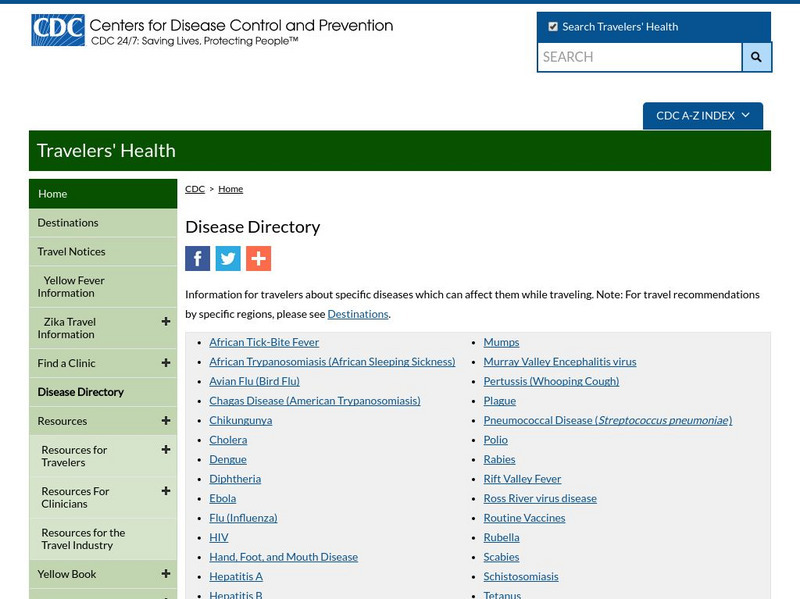Open Rift Valley Fever link
Viewport: 800px width, 599px height.
click(x=522, y=479)
